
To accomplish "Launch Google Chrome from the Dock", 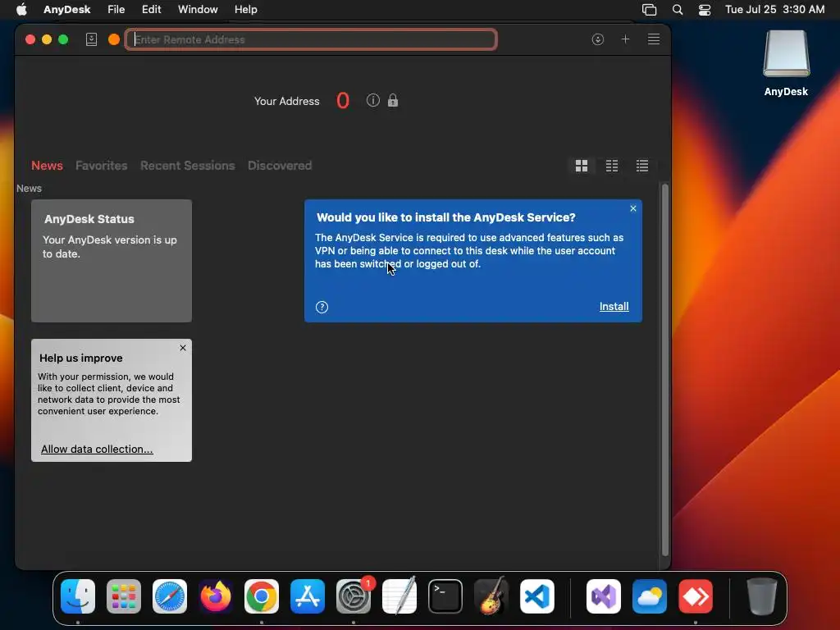I will pyautogui.click(x=262, y=596).
